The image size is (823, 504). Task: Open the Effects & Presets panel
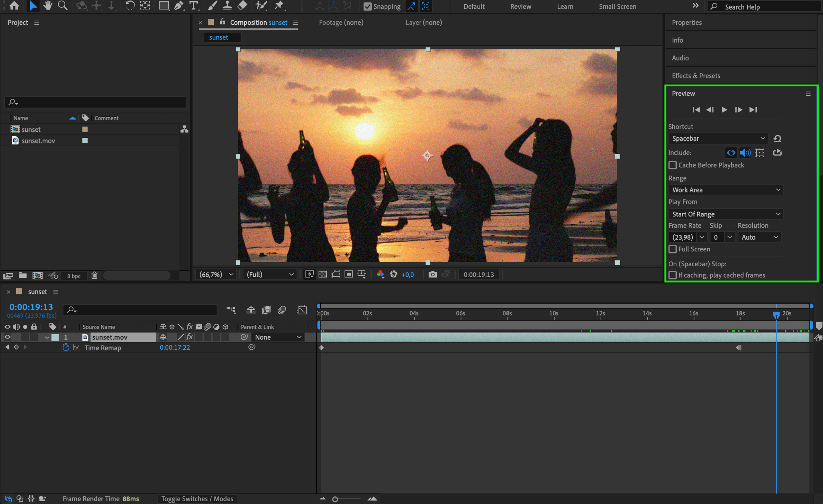696,75
